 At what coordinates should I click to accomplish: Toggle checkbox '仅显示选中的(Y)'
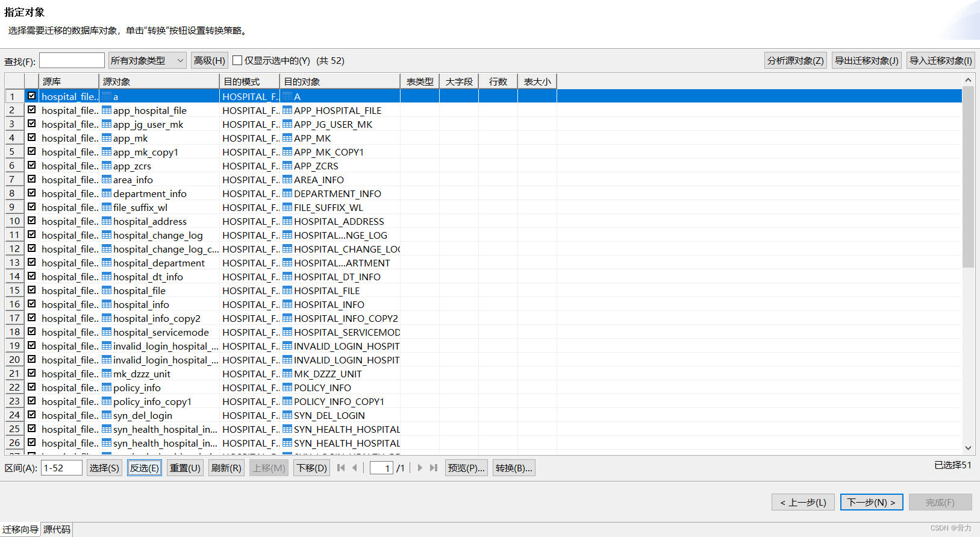237,60
